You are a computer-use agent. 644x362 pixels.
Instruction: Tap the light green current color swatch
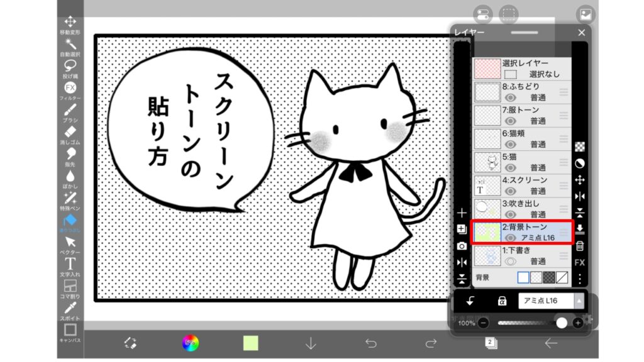pos(251,343)
